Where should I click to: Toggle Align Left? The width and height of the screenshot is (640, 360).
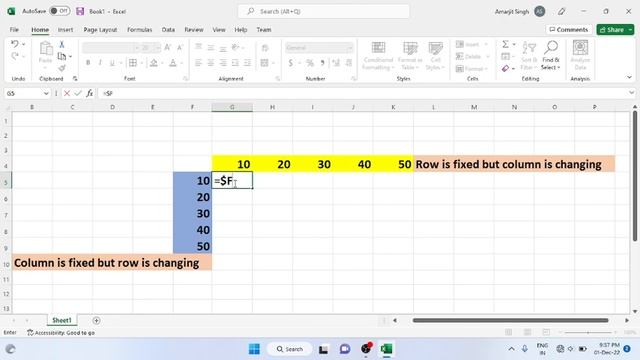198,62
